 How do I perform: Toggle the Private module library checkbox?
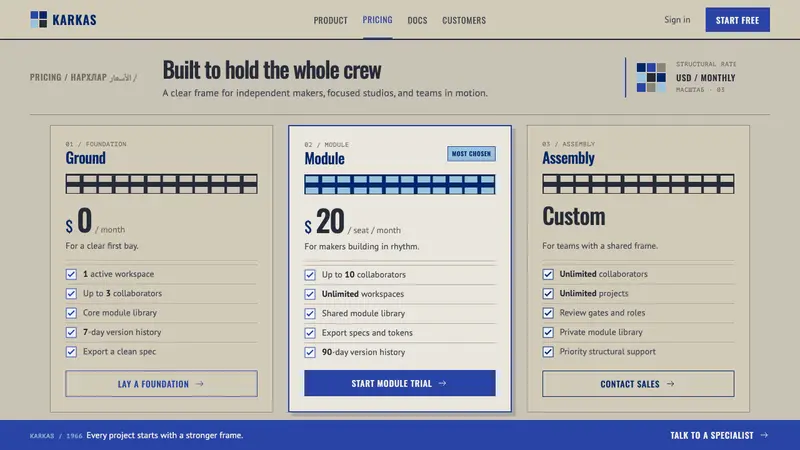548,332
